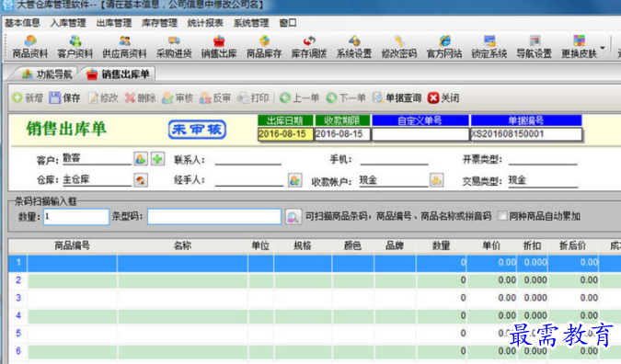Click the 经手人 input field
This screenshot has height=364, width=621.
click(x=249, y=180)
